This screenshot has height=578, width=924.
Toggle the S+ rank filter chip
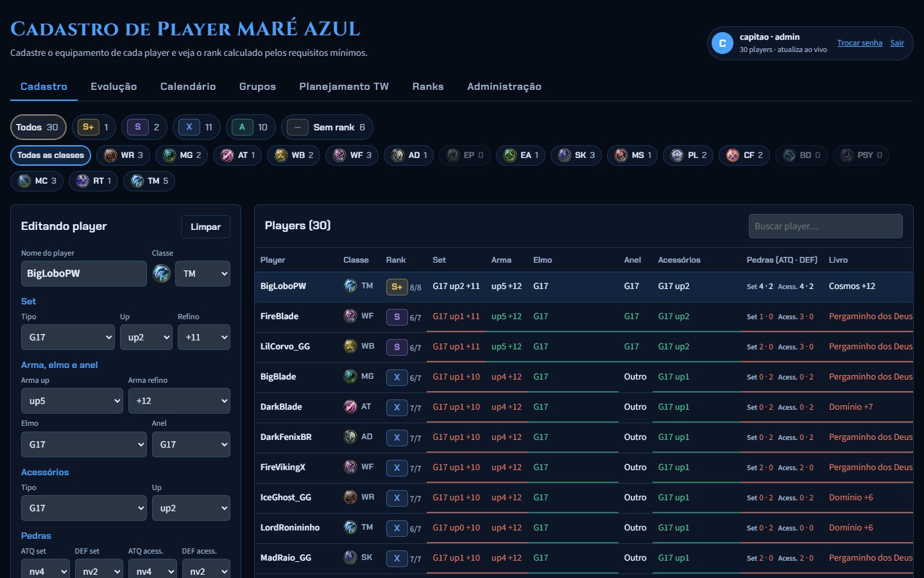tap(94, 127)
